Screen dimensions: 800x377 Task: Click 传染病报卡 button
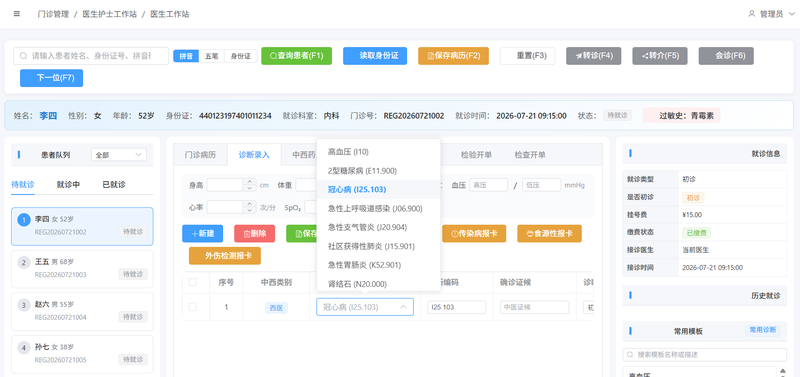(x=474, y=234)
